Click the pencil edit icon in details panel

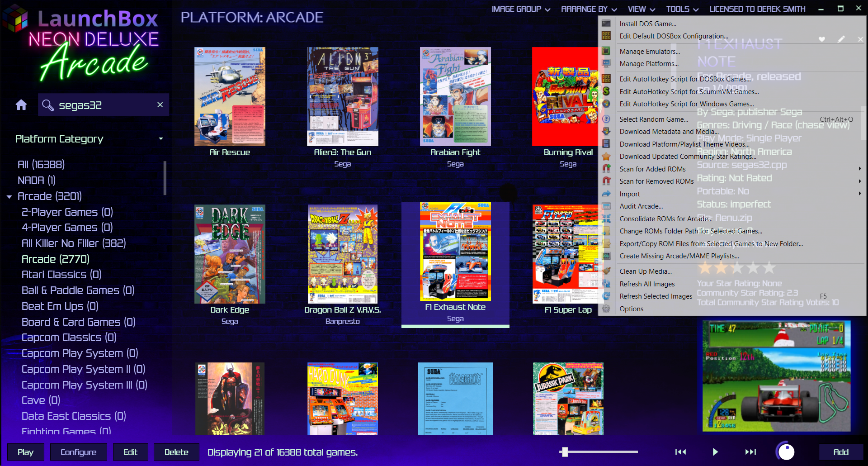(841, 39)
